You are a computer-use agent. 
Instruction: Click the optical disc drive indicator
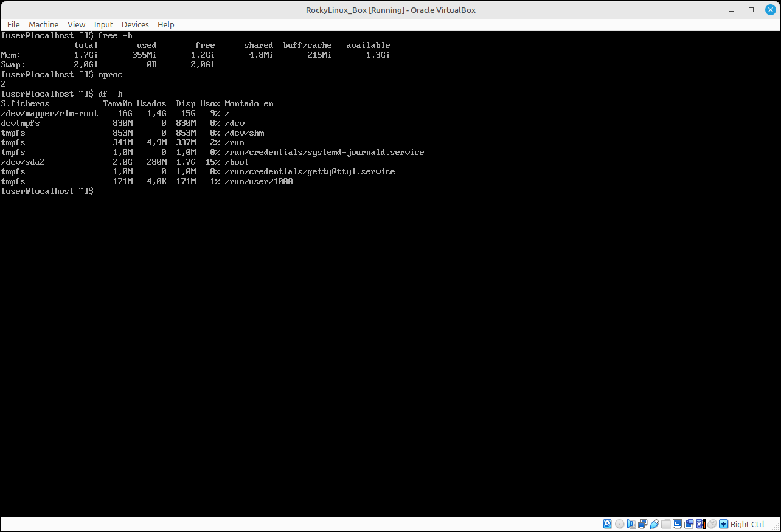(x=619, y=524)
